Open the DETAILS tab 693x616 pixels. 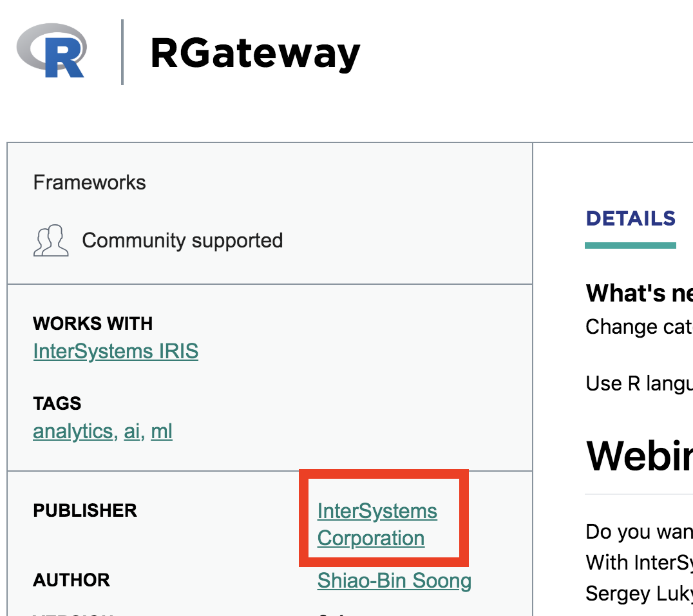pyautogui.click(x=631, y=218)
